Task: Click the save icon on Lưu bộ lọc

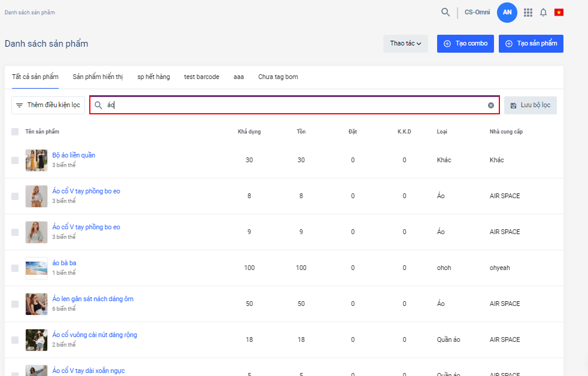Action: pos(513,105)
